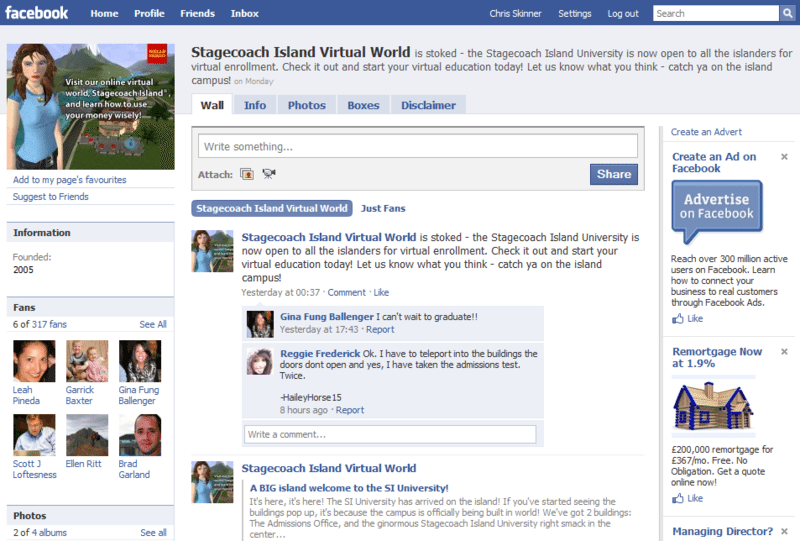Viewport: 800px width, 541px height.
Task: Open Stagecoach Island page profile picture
Action: point(90,106)
